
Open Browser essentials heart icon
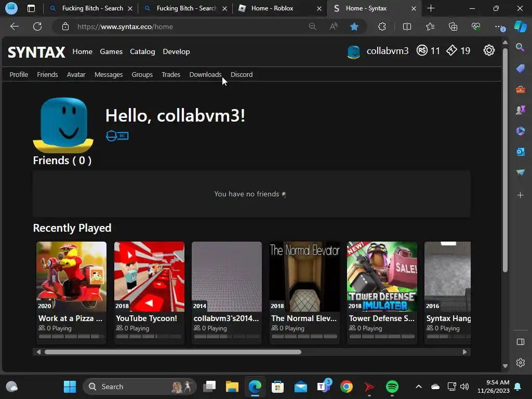pyautogui.click(x=476, y=26)
